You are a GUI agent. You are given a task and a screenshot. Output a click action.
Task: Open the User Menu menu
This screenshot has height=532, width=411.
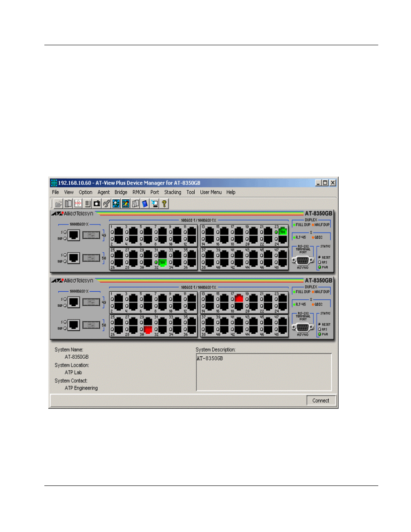click(211, 193)
